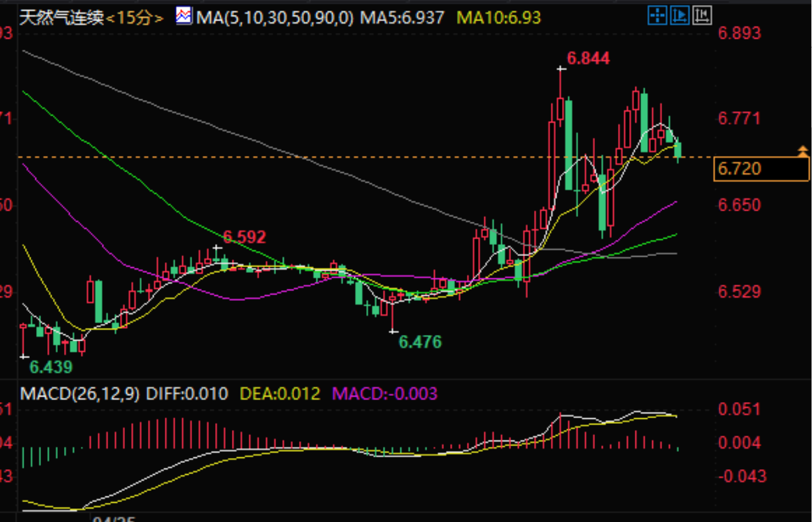Viewport: 812px width, 522px height.
Task: Click the white bracket icon in chart header
Action: coord(702,15)
